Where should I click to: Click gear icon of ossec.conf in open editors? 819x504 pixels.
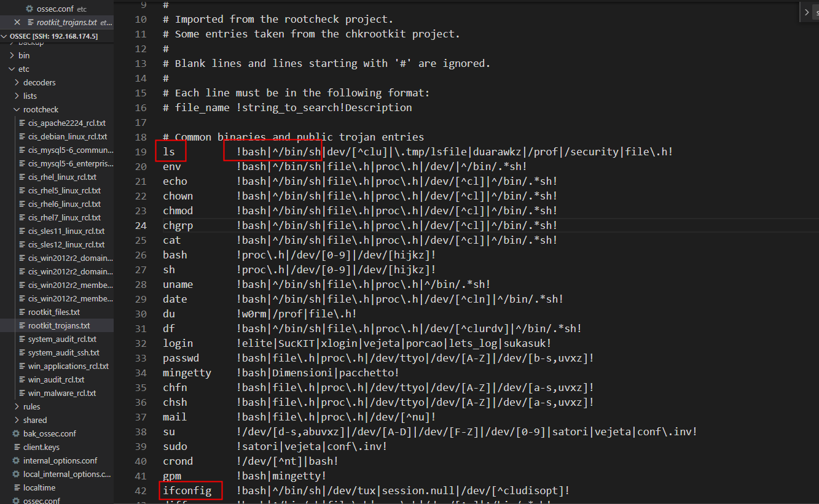click(29, 9)
